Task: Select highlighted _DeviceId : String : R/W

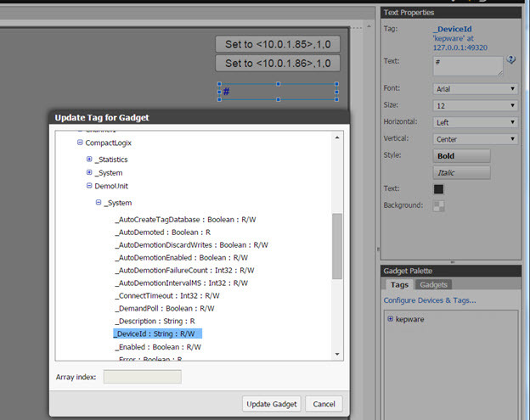Action: coord(157,333)
